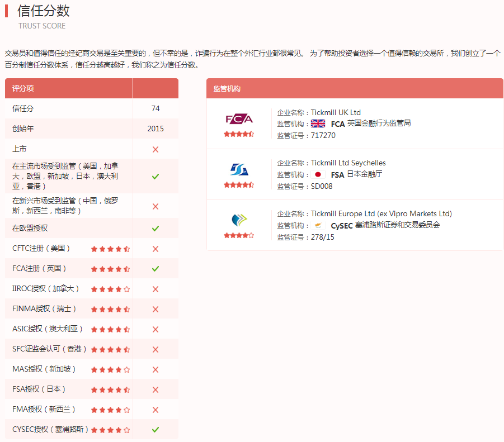Click the 信任分 row label
This screenshot has height=442, width=504.
pyautogui.click(x=23, y=108)
